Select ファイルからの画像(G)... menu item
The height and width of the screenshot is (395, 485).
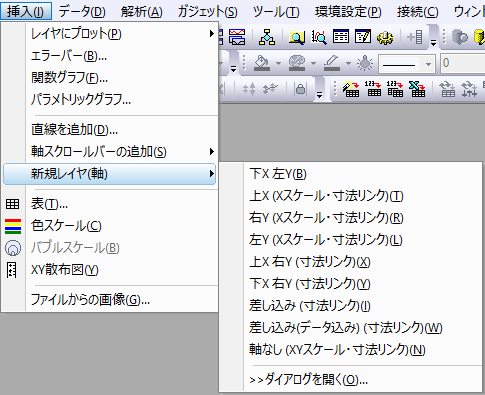point(109,300)
